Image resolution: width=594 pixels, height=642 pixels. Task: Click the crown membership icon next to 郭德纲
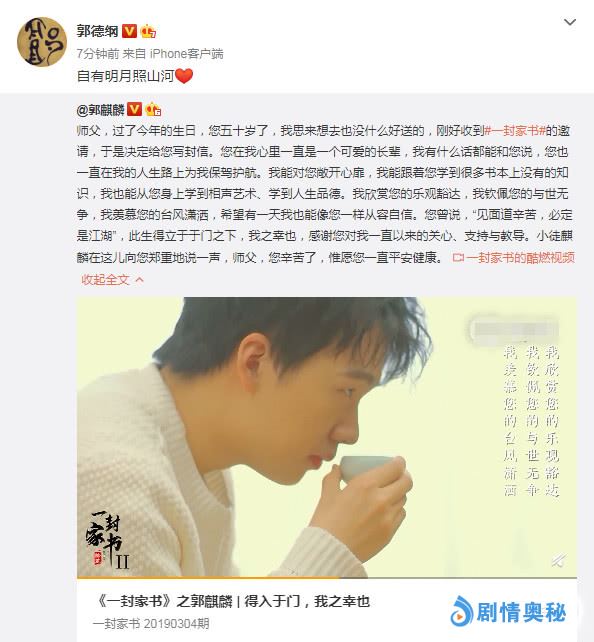tap(148, 31)
